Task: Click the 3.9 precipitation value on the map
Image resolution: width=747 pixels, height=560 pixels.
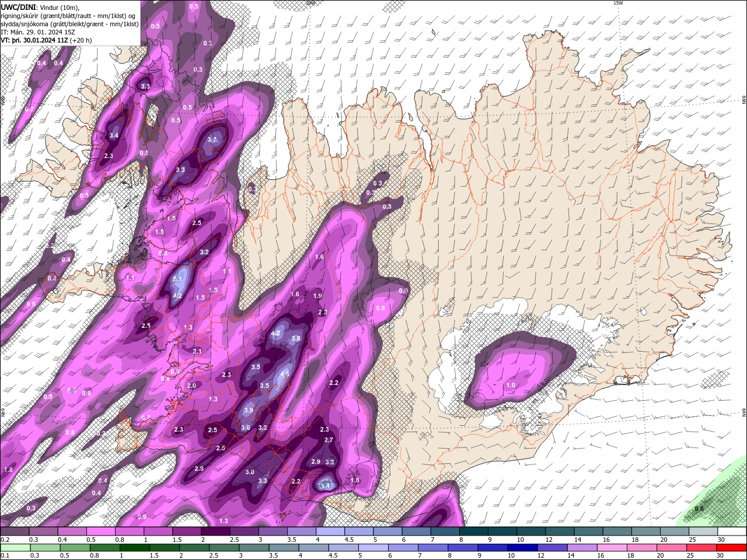Action: click(x=248, y=410)
